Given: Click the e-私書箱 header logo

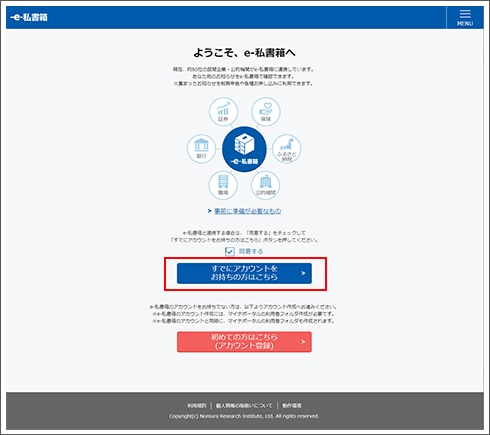Looking at the screenshot, I should click(29, 17).
